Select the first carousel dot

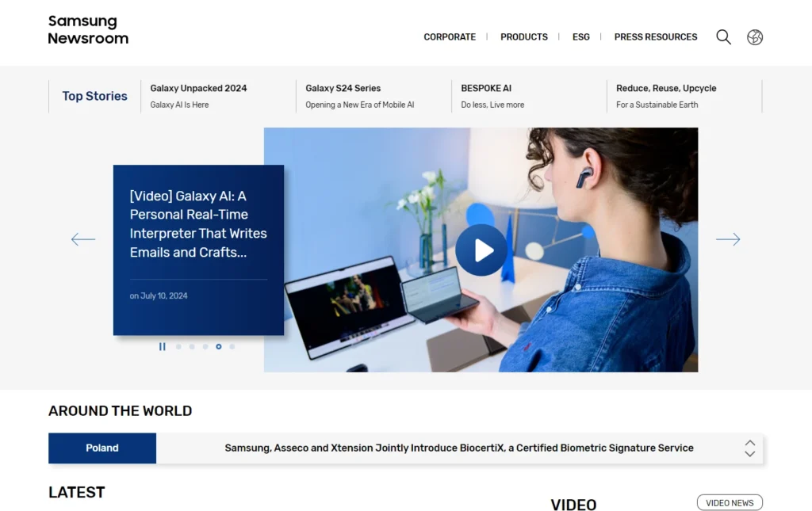click(x=178, y=346)
